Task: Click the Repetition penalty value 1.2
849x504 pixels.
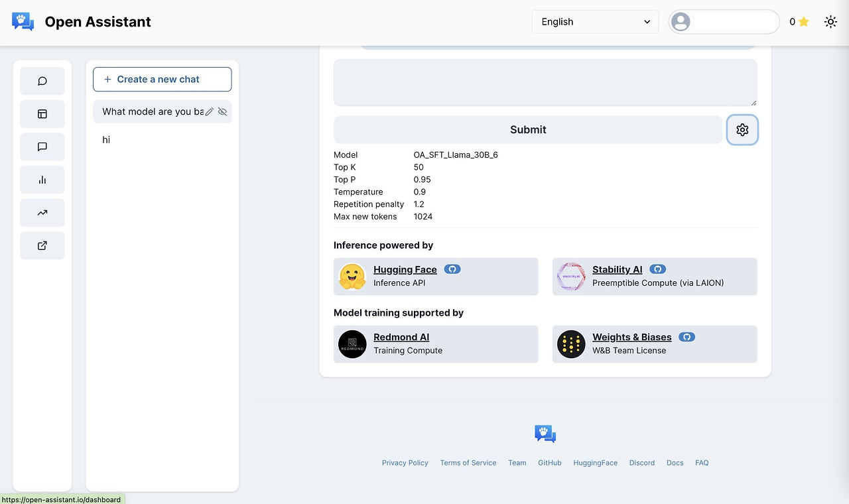Action: (x=419, y=204)
